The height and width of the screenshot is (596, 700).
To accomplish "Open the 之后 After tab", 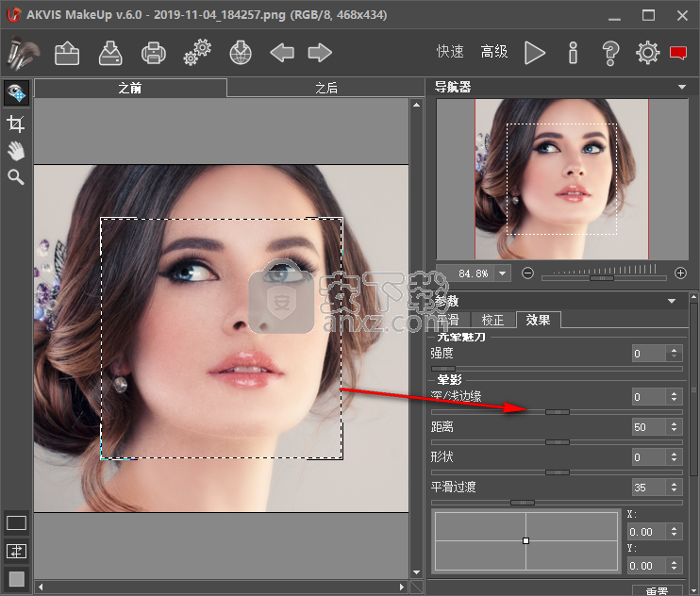I will point(326,88).
